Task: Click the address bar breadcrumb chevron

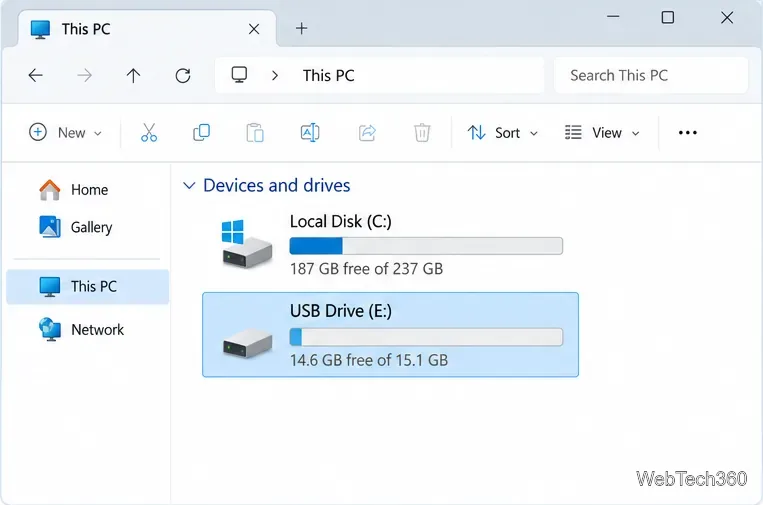Action: 275,75
